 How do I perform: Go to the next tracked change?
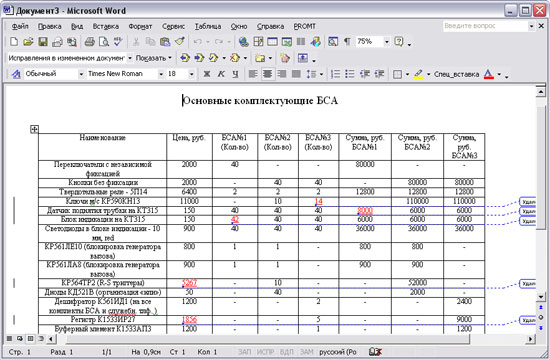tap(199, 58)
